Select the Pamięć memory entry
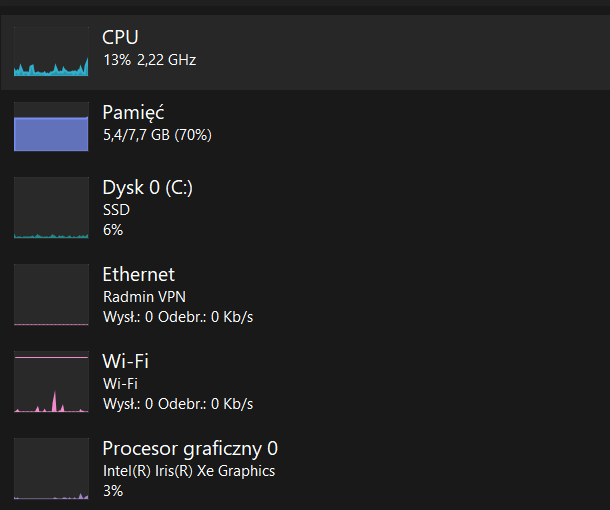This screenshot has height=510, width=610. [133, 112]
